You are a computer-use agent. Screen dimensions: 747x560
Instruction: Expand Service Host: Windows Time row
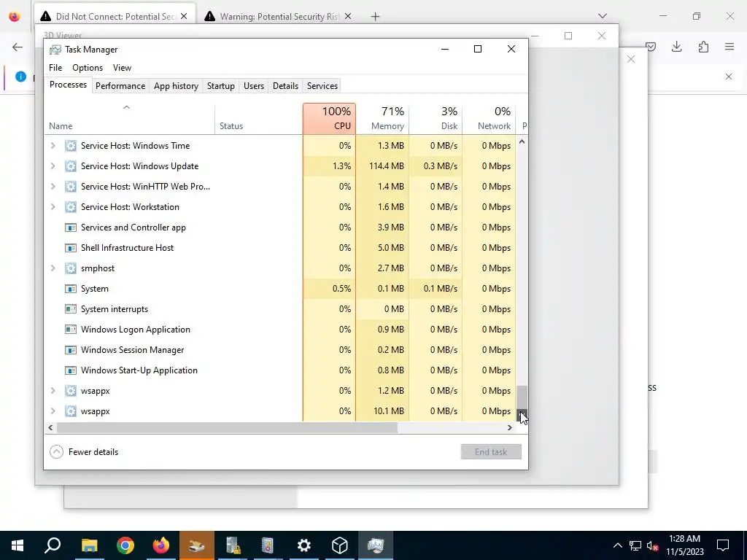tap(53, 146)
